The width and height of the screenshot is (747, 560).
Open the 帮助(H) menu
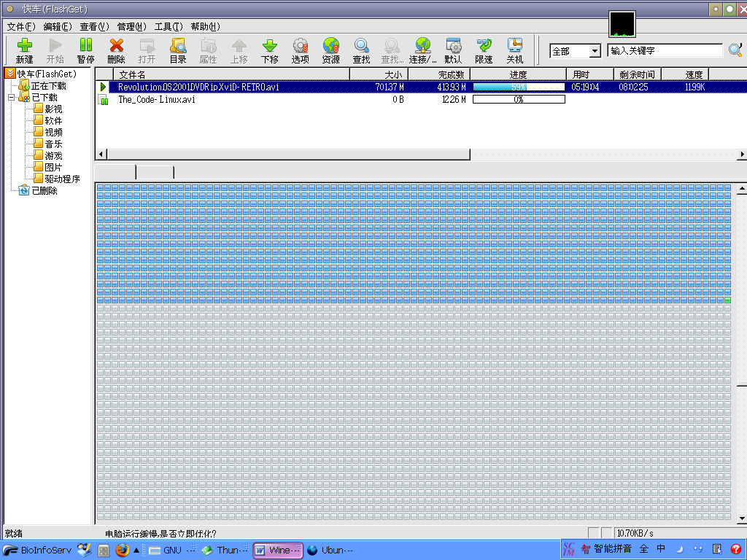[205, 27]
